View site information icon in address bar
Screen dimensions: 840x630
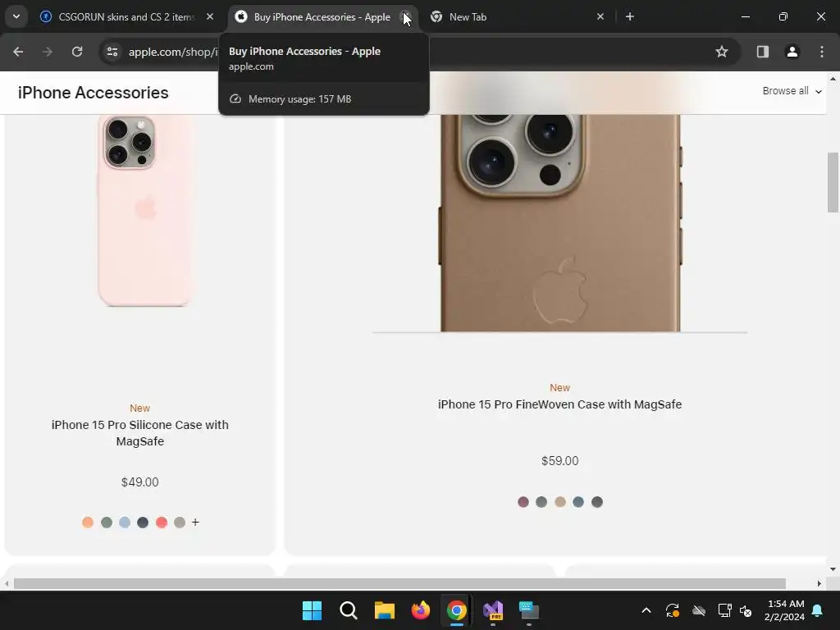click(x=112, y=52)
